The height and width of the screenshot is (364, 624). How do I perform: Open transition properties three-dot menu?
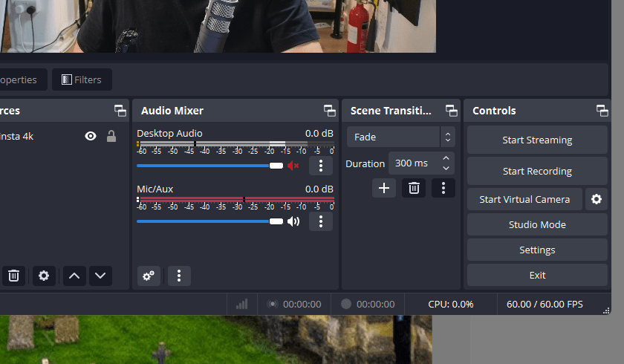[443, 188]
